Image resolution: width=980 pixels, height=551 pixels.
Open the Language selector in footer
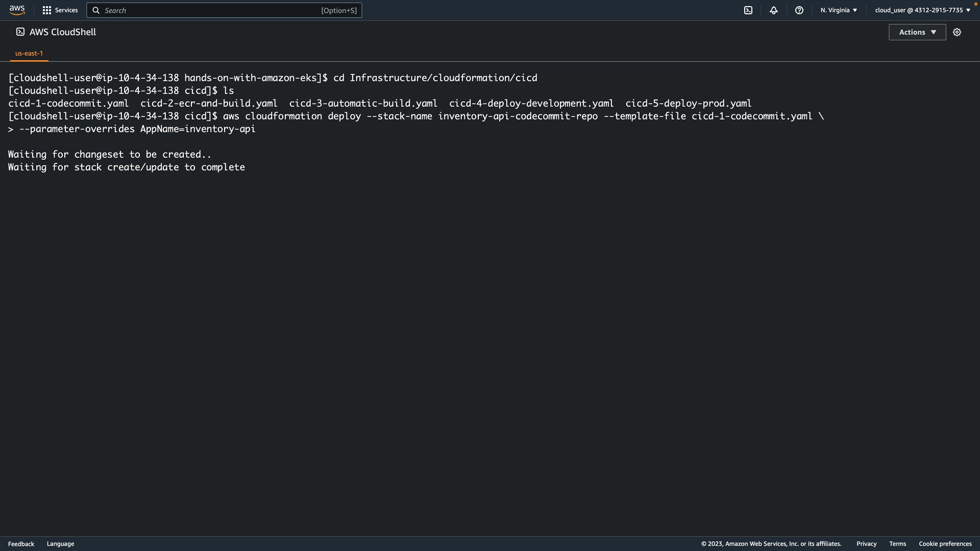coord(60,544)
